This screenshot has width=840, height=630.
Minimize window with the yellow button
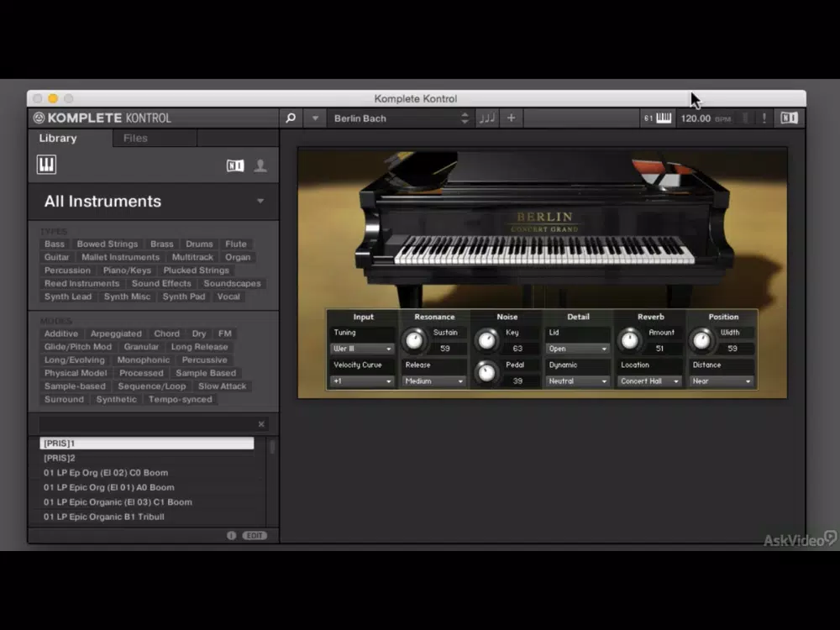52,98
